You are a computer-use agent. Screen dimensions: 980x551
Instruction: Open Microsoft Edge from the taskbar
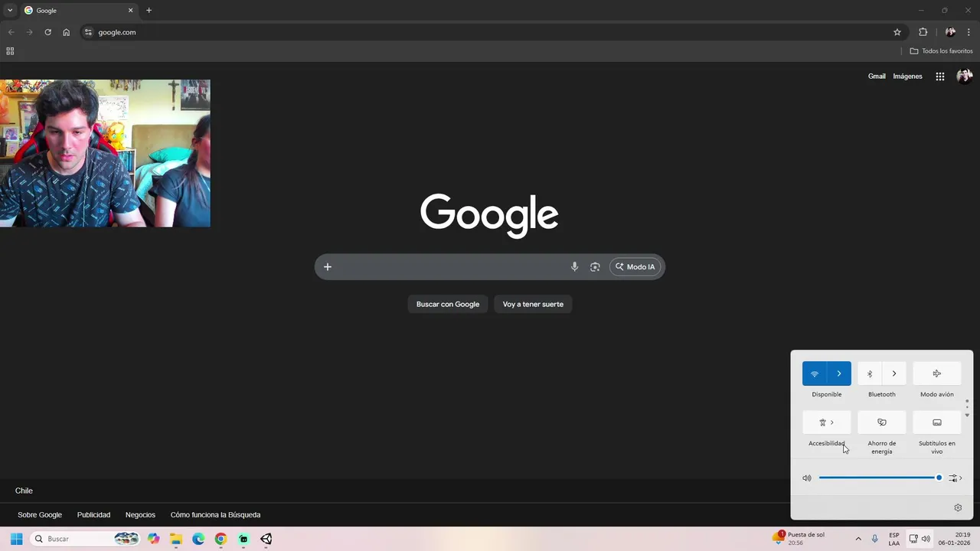[198, 539]
